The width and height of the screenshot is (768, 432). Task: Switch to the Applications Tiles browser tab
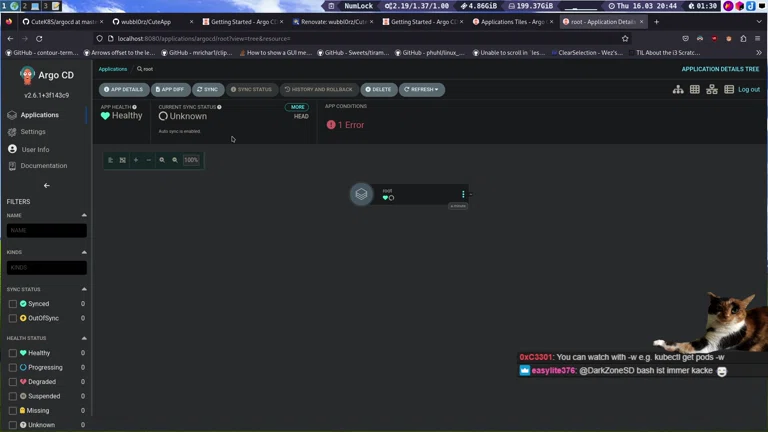[512, 22]
